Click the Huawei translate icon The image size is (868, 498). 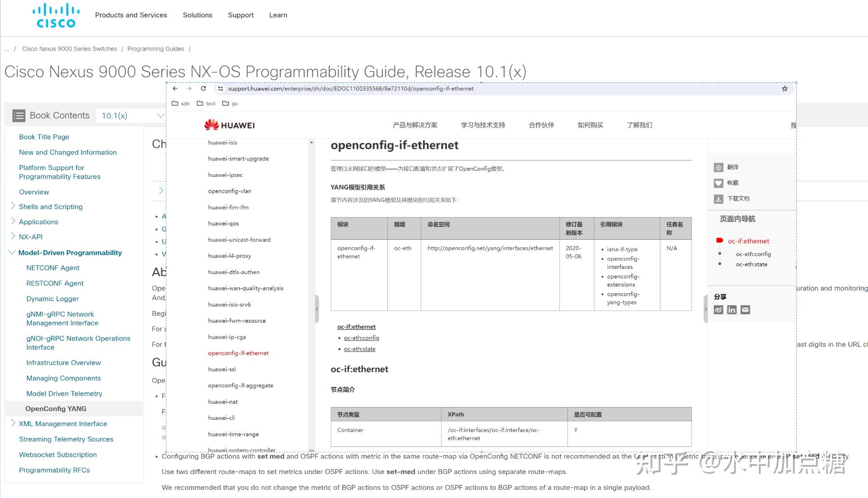pos(718,167)
